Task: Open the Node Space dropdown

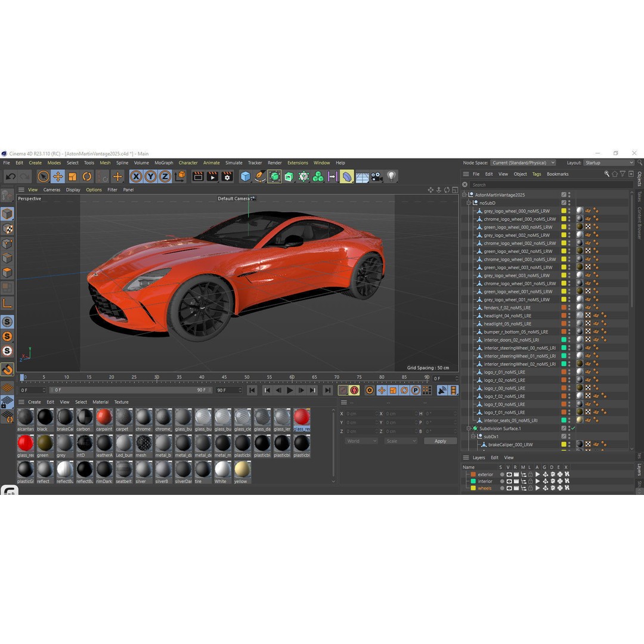Action: tap(523, 163)
